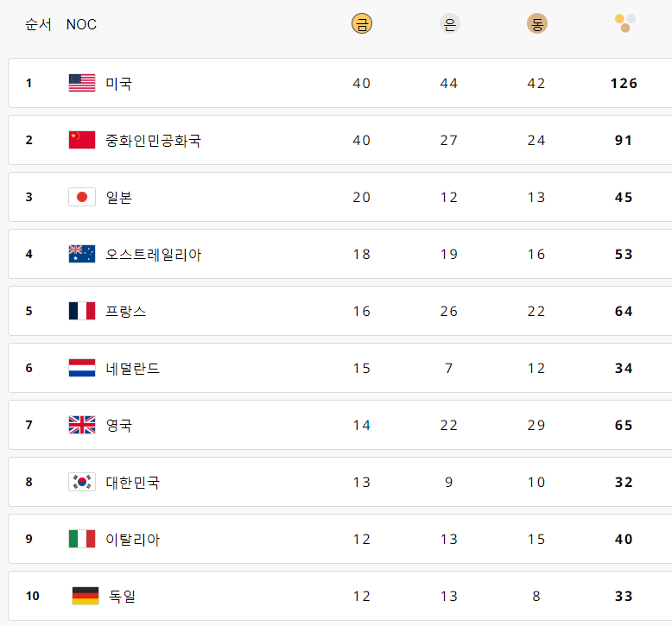Click the United States flag icon
The height and width of the screenshot is (626, 672).
tap(82, 83)
